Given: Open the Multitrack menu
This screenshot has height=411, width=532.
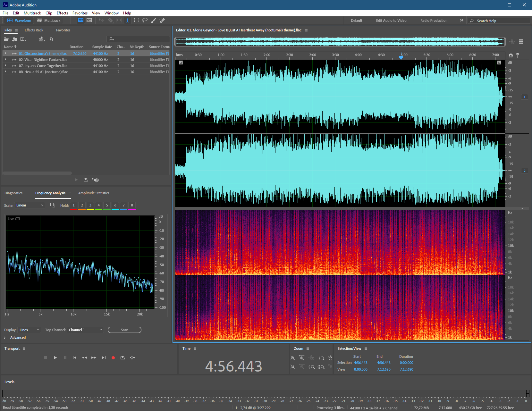Looking at the screenshot, I should 32,13.
